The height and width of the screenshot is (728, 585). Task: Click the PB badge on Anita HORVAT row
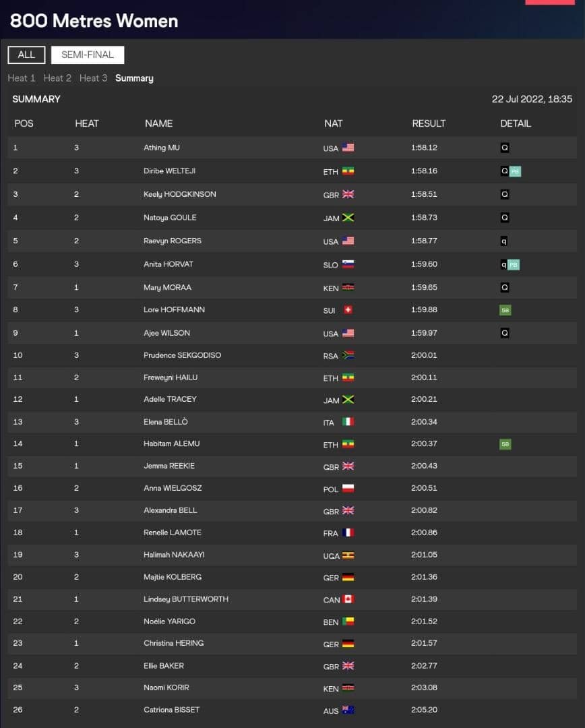pos(514,265)
